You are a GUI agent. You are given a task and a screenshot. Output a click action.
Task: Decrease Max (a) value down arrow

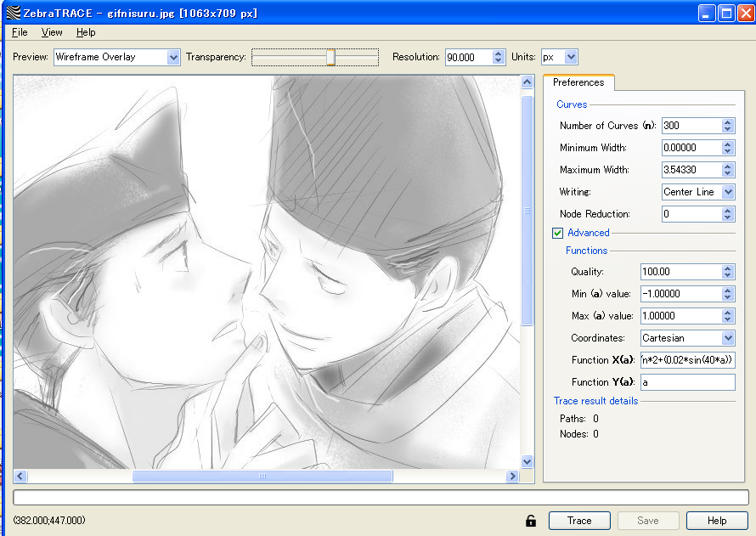tap(728, 319)
